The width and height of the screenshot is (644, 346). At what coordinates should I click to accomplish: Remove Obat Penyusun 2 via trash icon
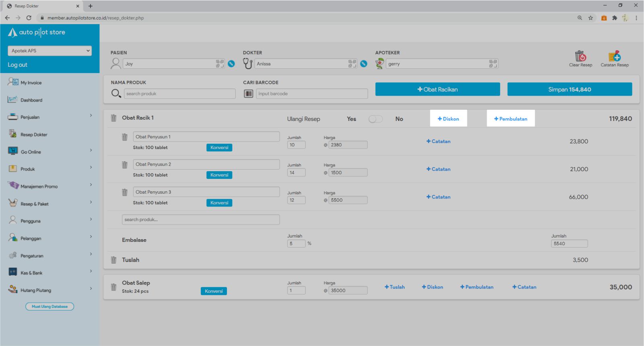click(x=125, y=165)
